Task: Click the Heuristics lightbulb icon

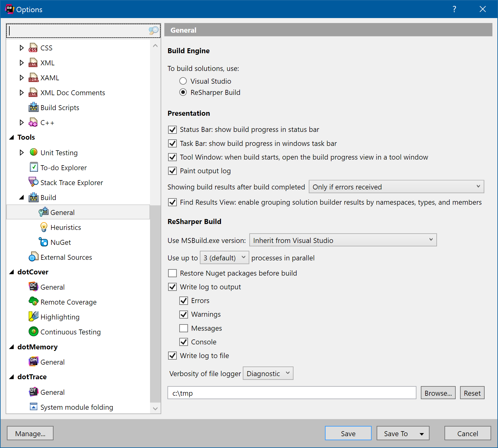Action: tap(44, 227)
